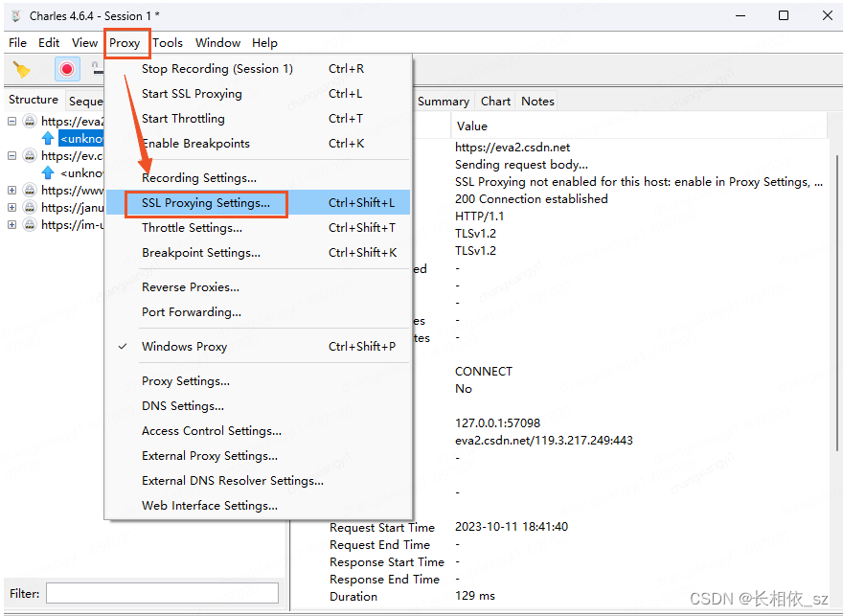This screenshot has width=843, height=616.
Task: Switch to the Sequence tab
Action: pyautogui.click(x=85, y=100)
